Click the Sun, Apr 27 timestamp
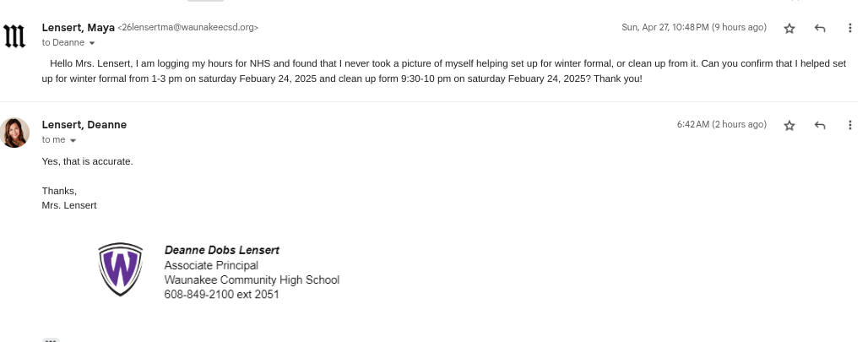The image size is (868, 342). pos(693,28)
